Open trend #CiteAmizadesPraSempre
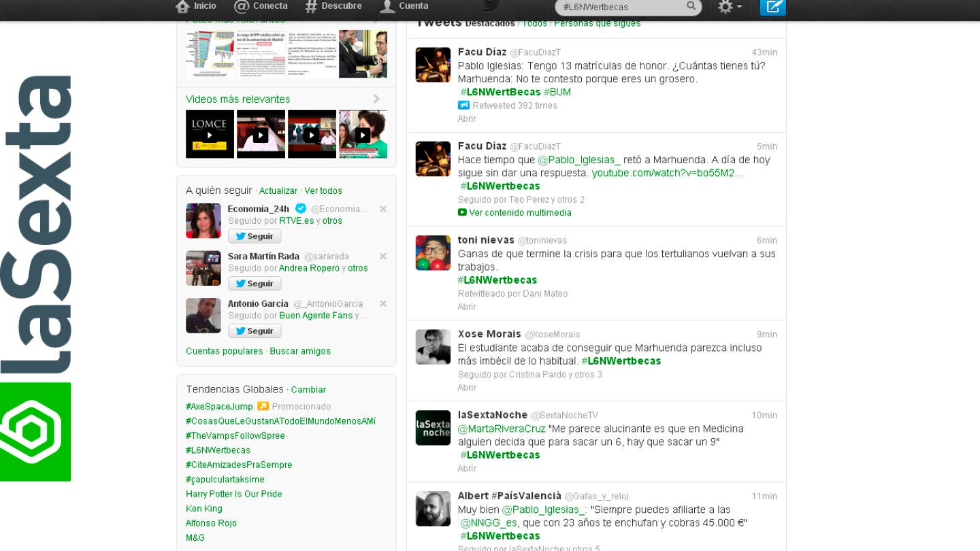The width and height of the screenshot is (980, 551). [x=239, y=465]
